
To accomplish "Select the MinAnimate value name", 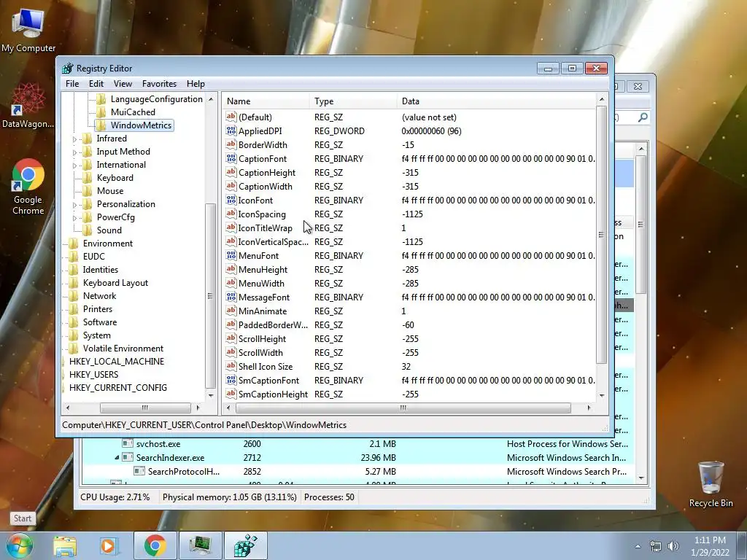I will [x=263, y=311].
